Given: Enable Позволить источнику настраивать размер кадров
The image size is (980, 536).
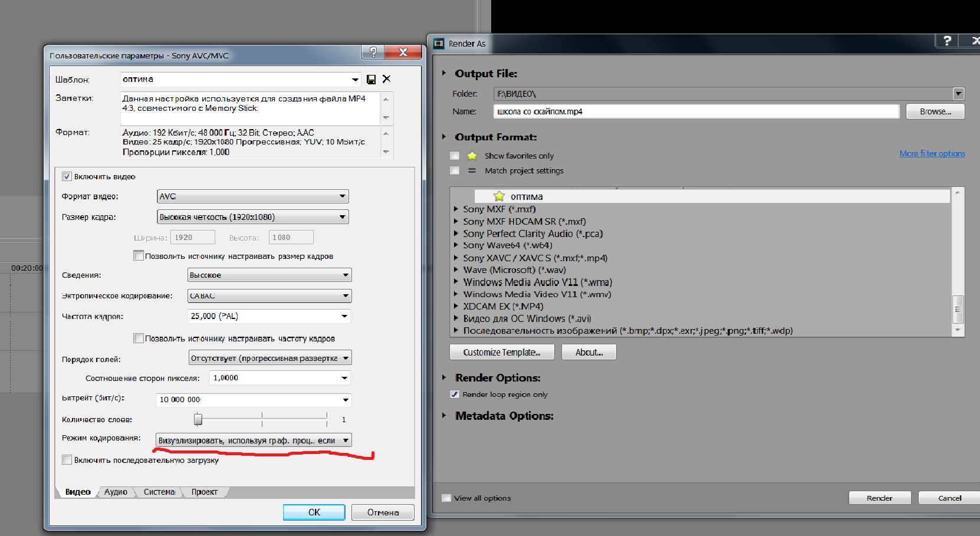Looking at the screenshot, I should 139,256.
